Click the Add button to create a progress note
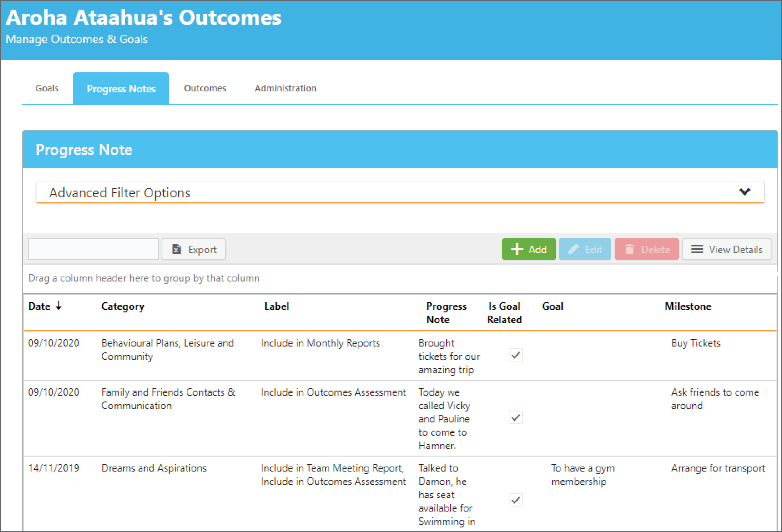Screen dimensions: 782x532 529,249
